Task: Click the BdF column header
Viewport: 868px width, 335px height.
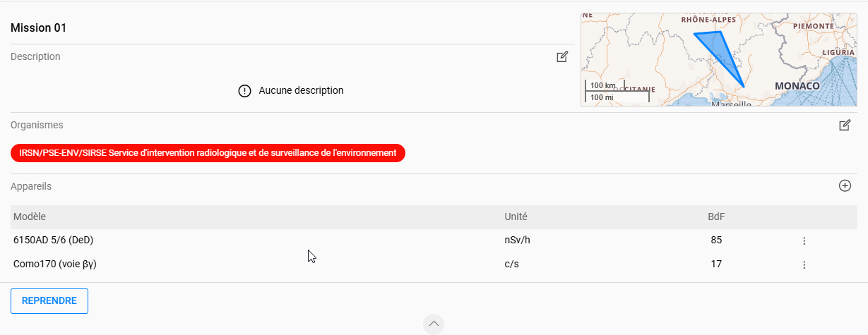Action: [x=716, y=217]
